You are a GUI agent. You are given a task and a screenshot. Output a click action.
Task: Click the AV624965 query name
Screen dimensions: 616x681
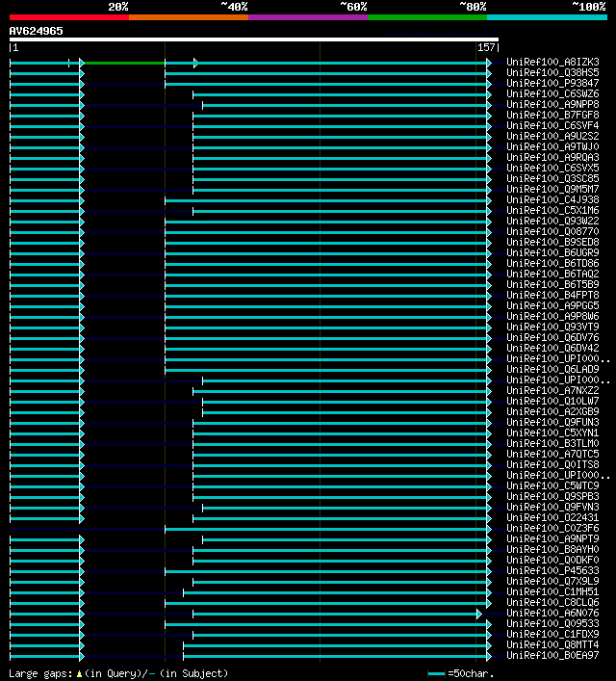pos(36,31)
